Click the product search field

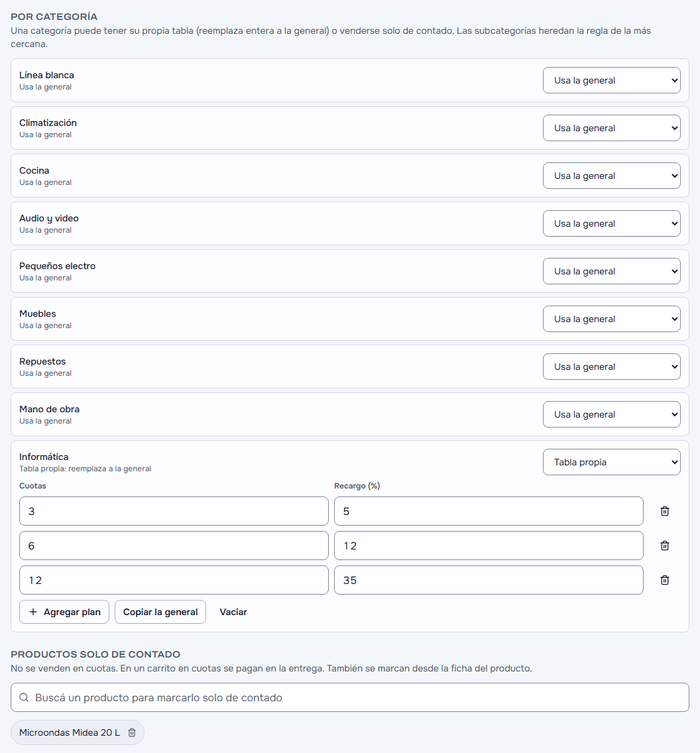(x=349, y=697)
